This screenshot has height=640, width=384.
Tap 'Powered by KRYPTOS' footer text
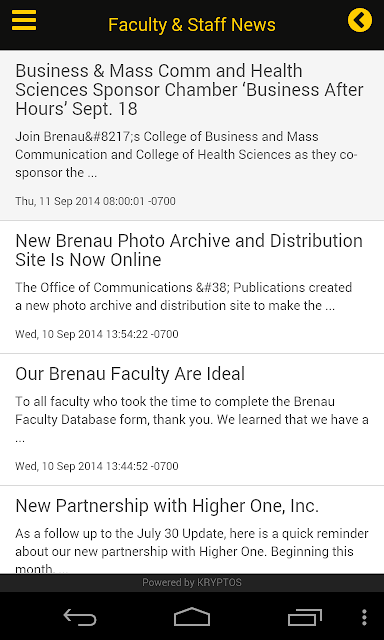pyautogui.click(x=192, y=582)
